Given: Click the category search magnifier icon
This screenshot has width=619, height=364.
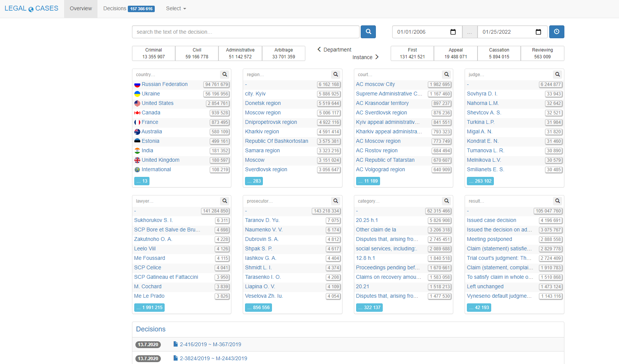Looking at the screenshot, I should click(x=446, y=201).
